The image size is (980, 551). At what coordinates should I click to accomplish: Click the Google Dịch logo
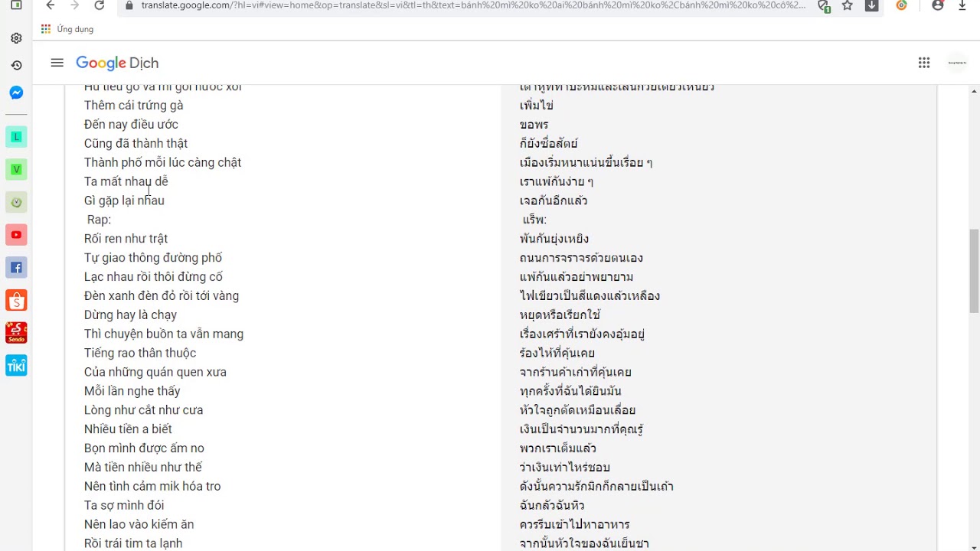coord(117,64)
